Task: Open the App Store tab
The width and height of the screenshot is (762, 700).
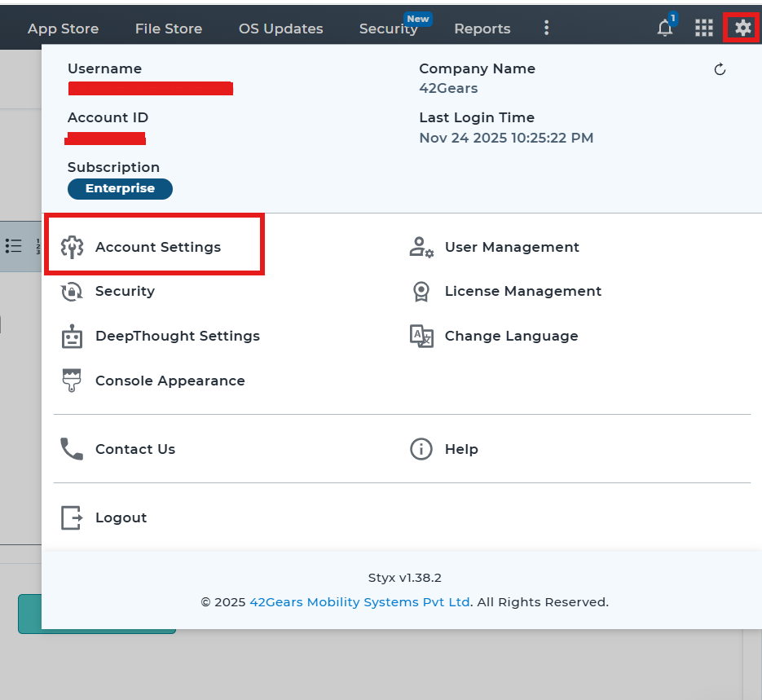Action: pyautogui.click(x=63, y=29)
